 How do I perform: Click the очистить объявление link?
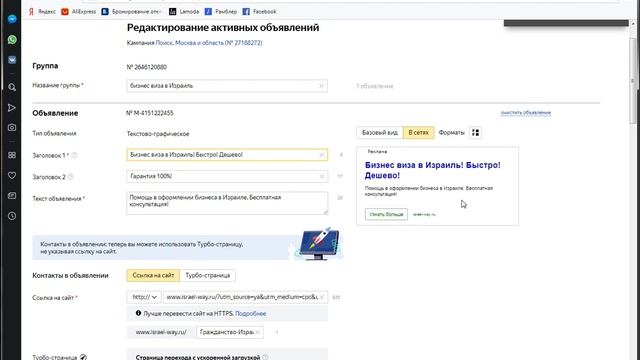[526, 113]
